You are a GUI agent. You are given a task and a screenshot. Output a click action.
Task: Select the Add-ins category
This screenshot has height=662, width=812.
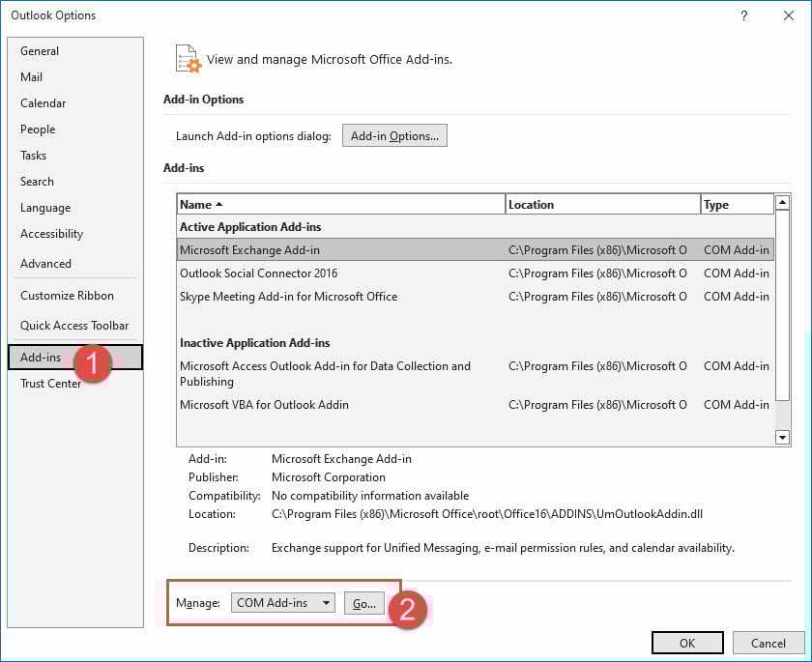pyautogui.click(x=75, y=358)
